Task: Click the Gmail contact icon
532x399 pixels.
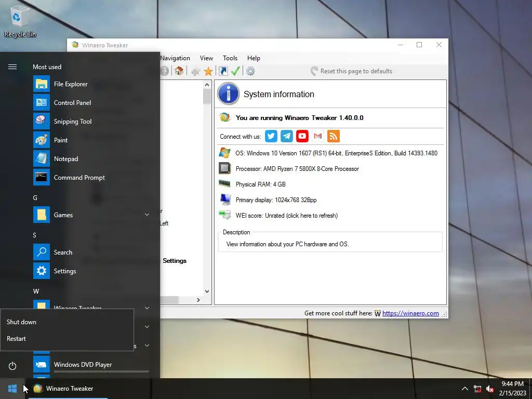Action: 317,136
